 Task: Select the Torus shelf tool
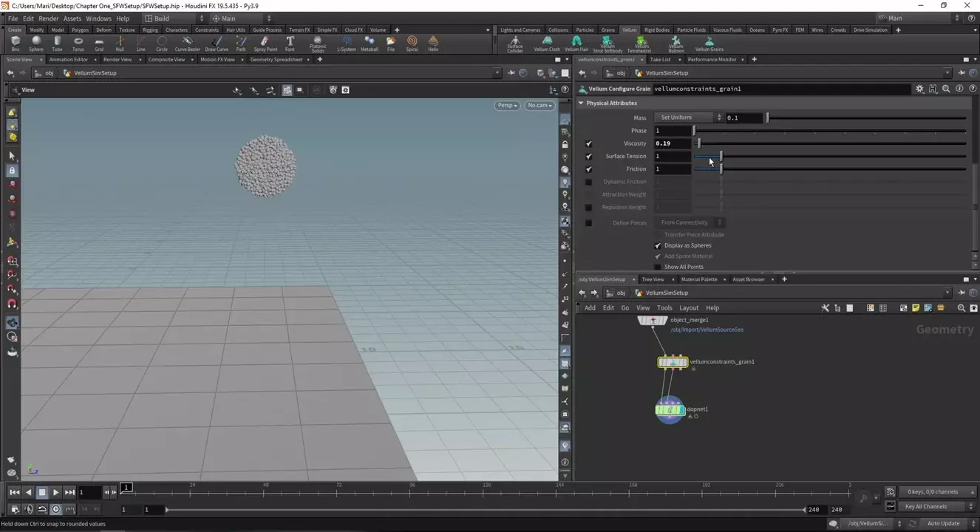[x=78, y=43]
